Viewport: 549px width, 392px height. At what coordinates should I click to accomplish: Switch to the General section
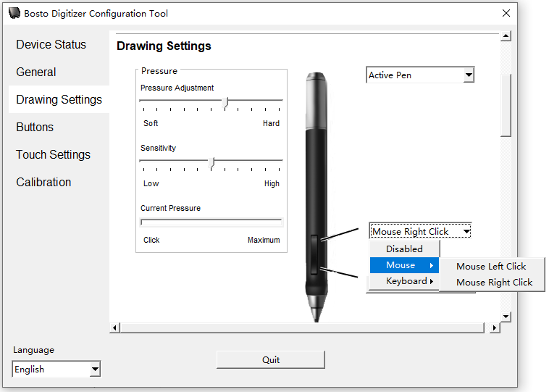pyautogui.click(x=35, y=72)
